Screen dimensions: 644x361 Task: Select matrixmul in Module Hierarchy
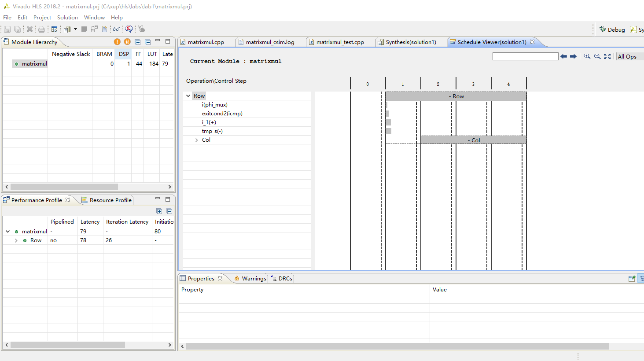click(x=34, y=63)
